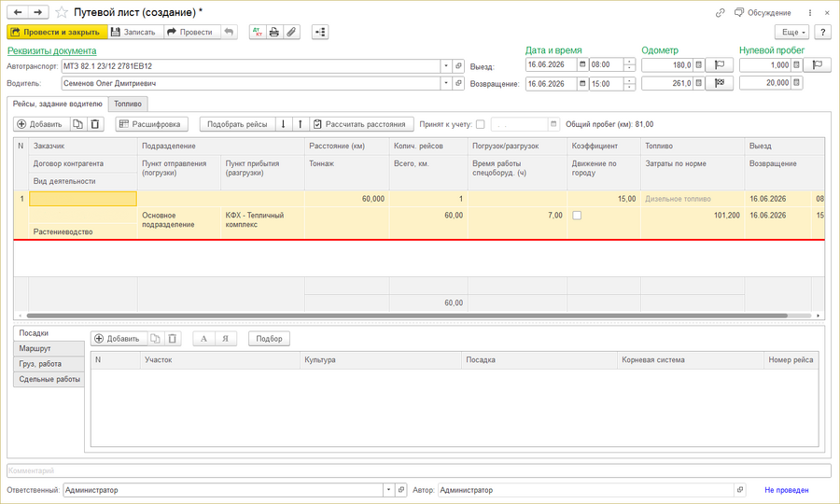Sort plantings descending with Я button

[226, 339]
